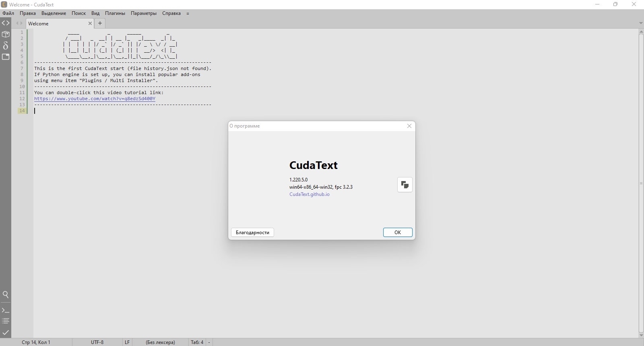
Task: Click the CudaText heading in dialog
Action: pyautogui.click(x=314, y=165)
